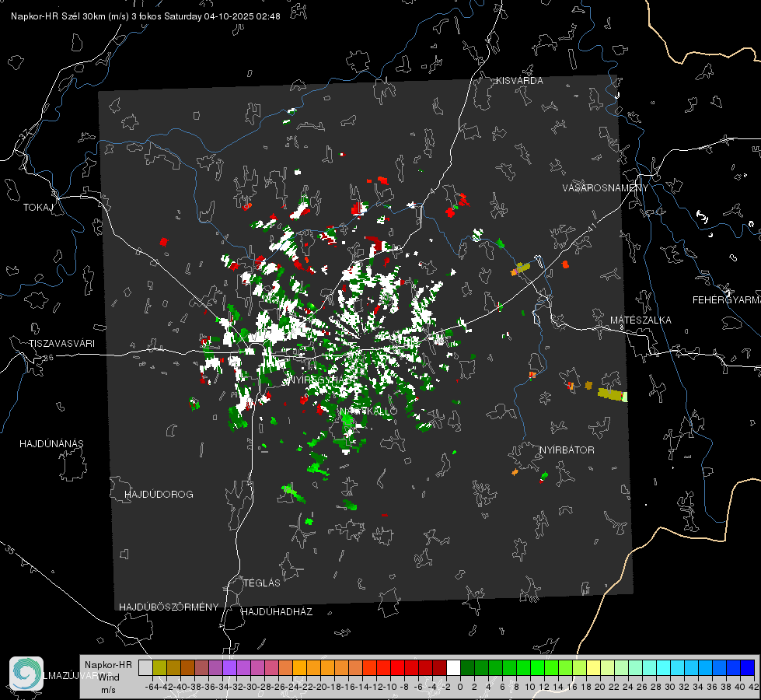761x700 pixels.
Task: Click the Wind label in the legend
Action: point(109,677)
